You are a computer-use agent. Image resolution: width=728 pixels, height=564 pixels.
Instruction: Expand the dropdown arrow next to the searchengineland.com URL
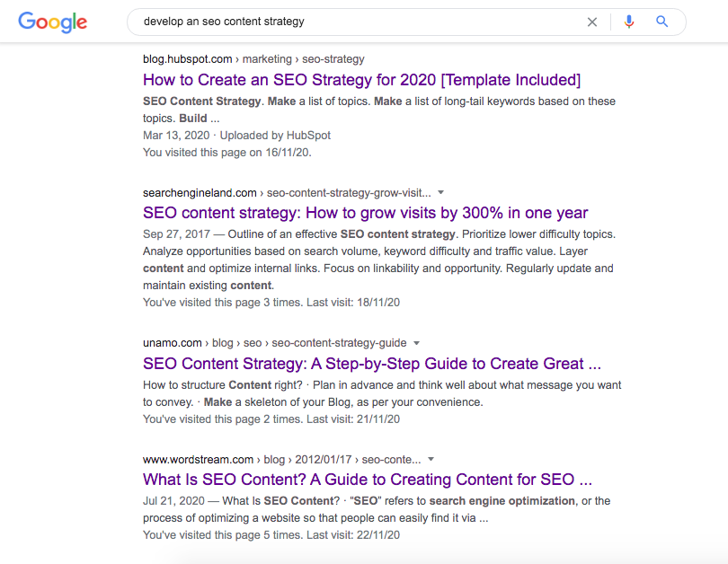441,192
